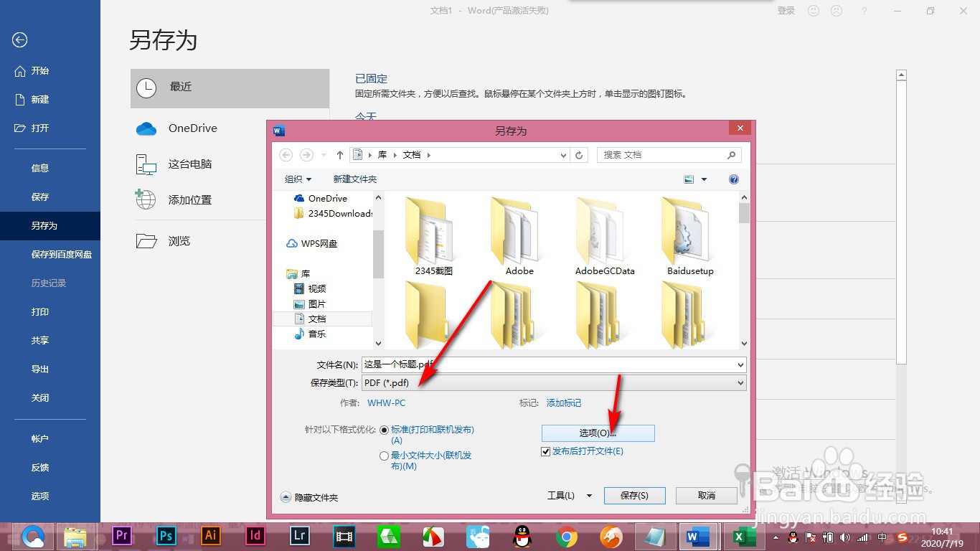Select WPS网盘 in navigation tree

[311, 244]
